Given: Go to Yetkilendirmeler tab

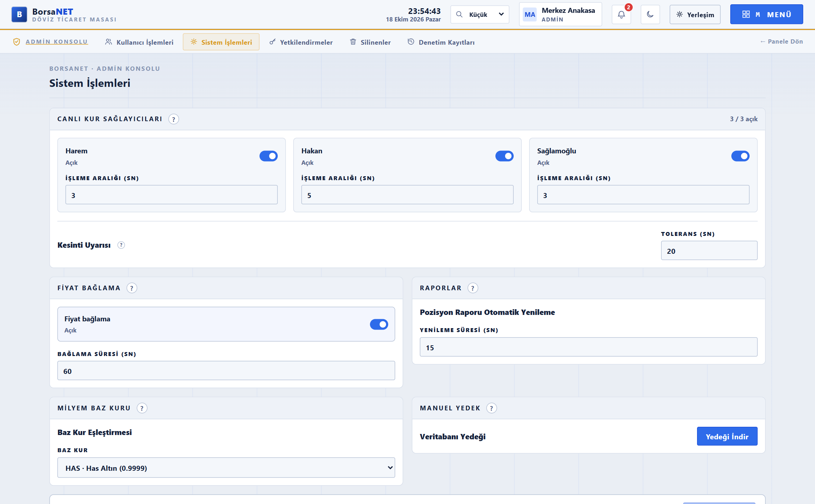Looking at the screenshot, I should [301, 42].
